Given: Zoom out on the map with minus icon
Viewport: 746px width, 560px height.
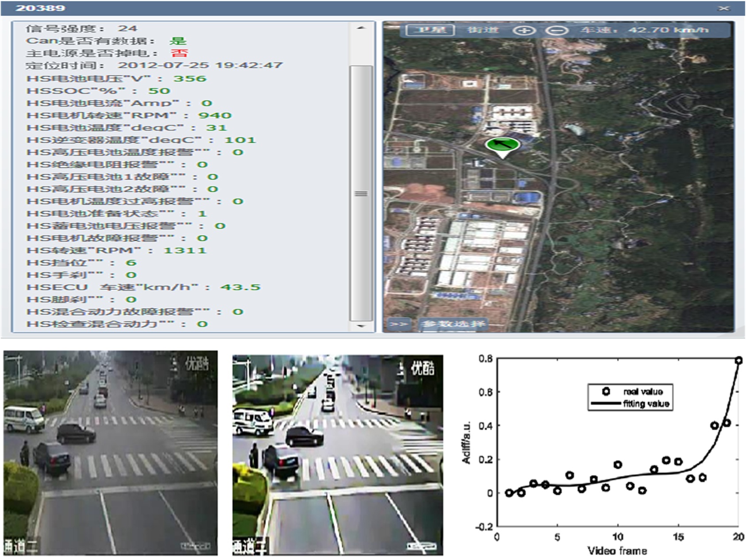Looking at the screenshot, I should [556, 31].
